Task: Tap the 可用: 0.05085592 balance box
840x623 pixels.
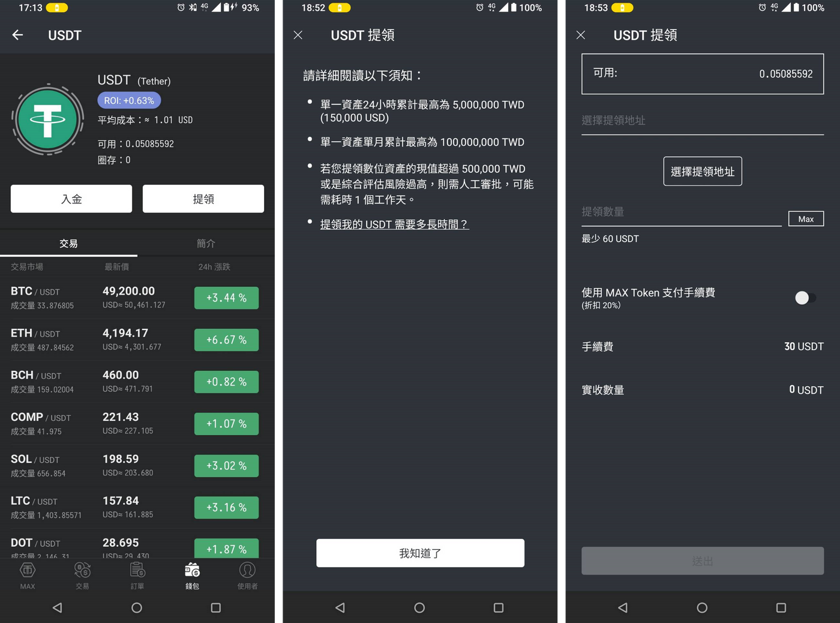Action: [x=703, y=74]
